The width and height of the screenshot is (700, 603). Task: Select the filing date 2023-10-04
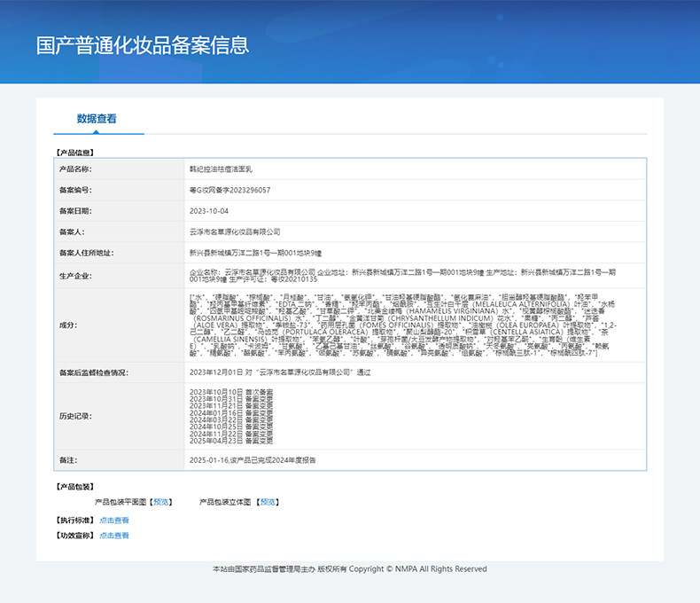point(209,211)
